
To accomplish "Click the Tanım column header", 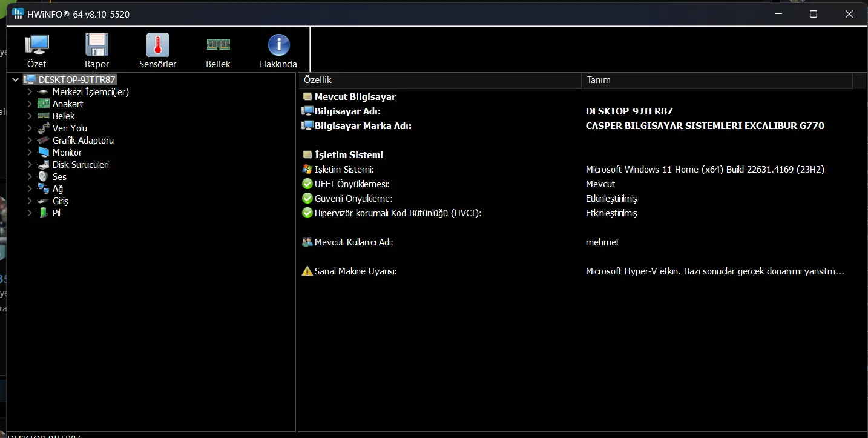I will pyautogui.click(x=717, y=80).
